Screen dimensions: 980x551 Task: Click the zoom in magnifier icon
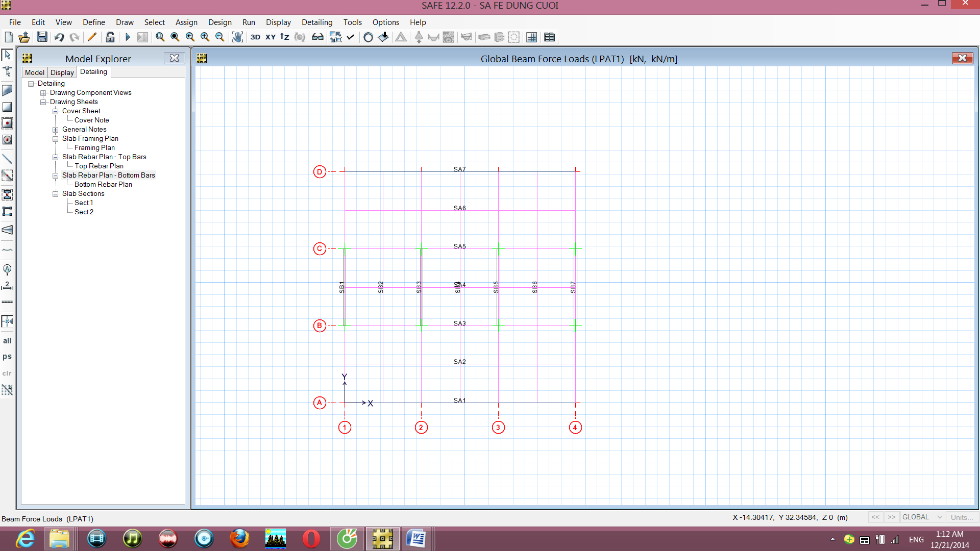point(205,37)
